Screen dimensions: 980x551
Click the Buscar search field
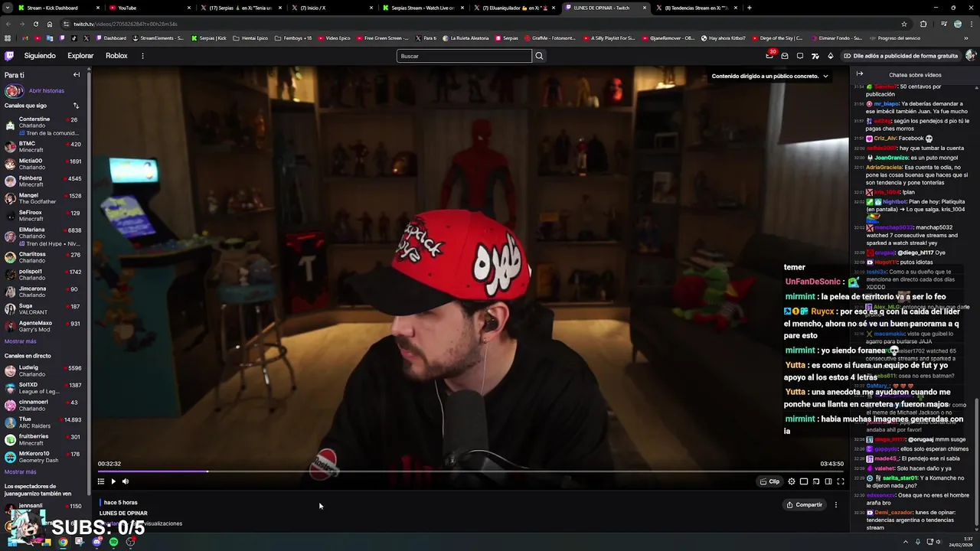[464, 56]
